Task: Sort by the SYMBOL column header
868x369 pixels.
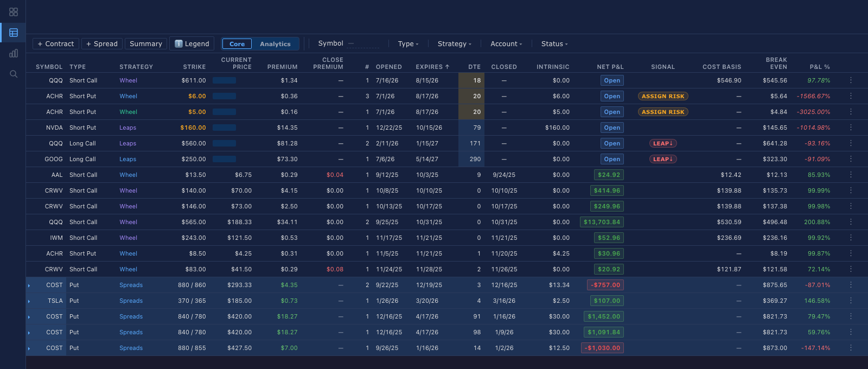Action: click(49, 67)
